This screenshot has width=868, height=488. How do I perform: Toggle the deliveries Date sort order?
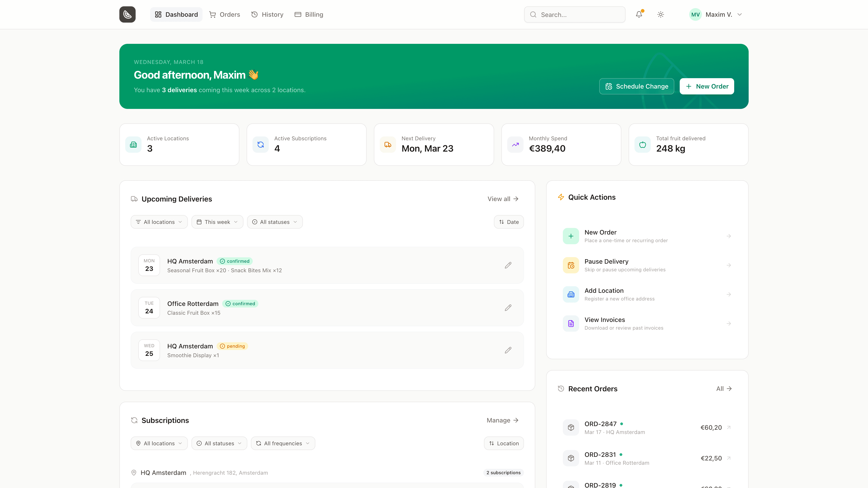point(509,222)
